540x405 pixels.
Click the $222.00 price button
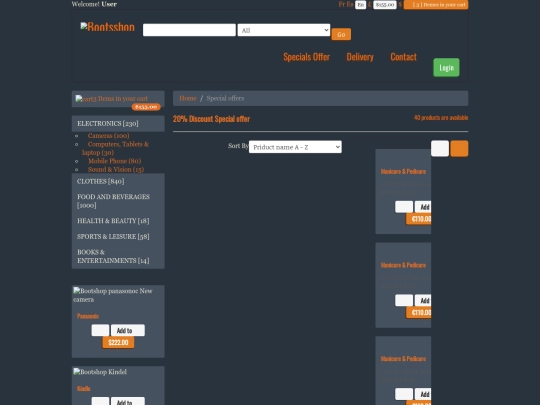[118, 342]
